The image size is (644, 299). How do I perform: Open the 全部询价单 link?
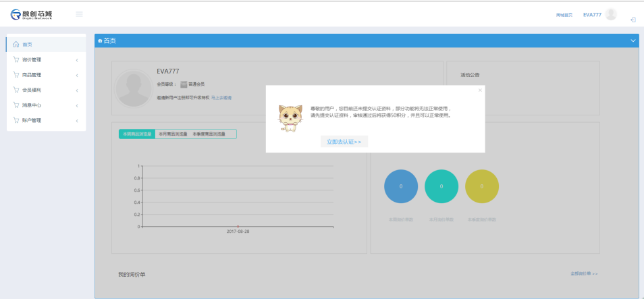click(x=584, y=274)
